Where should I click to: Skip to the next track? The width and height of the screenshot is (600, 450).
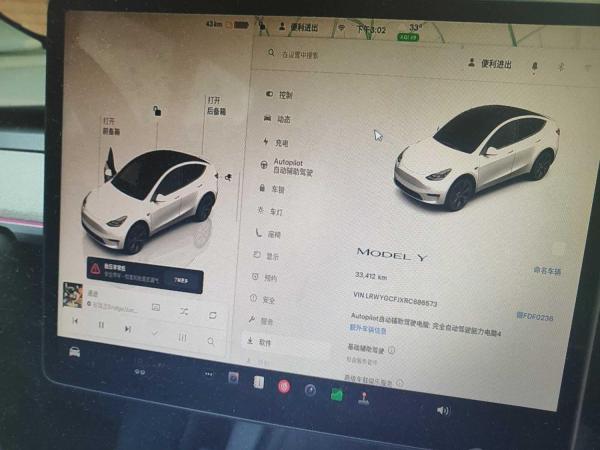(128, 329)
